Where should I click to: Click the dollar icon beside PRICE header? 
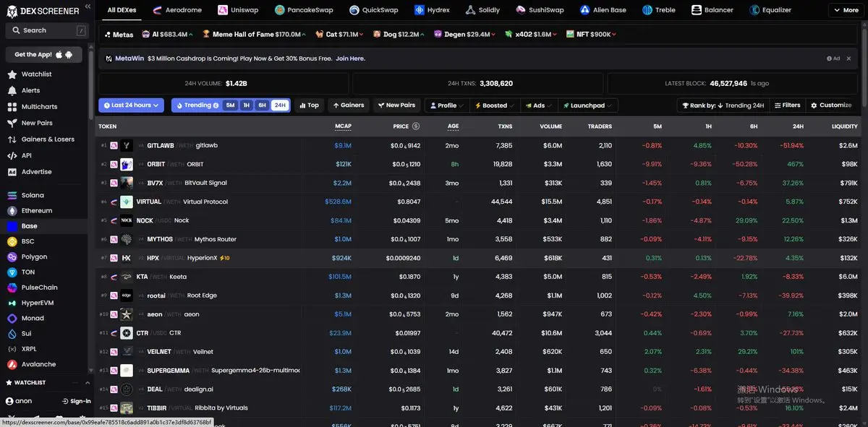pyautogui.click(x=416, y=126)
